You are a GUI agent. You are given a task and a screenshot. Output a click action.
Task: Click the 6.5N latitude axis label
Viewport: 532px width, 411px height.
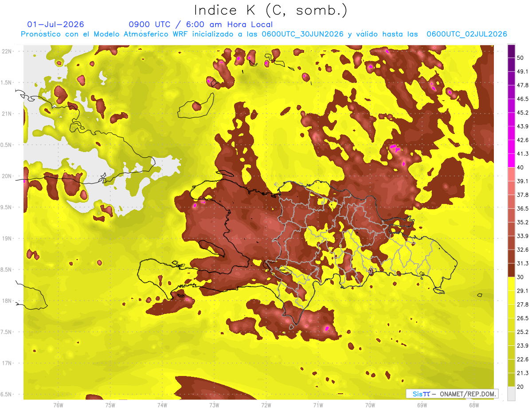tap(6, 394)
